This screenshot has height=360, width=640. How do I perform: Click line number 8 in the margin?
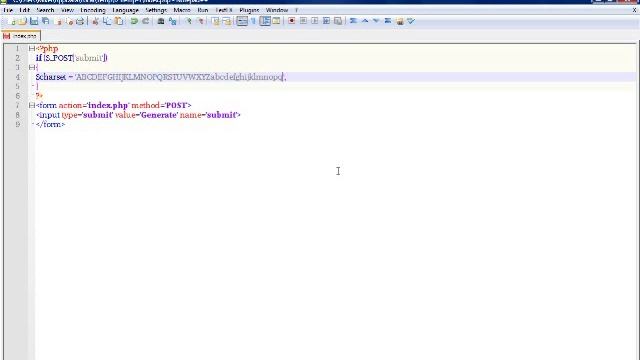pos(18,115)
